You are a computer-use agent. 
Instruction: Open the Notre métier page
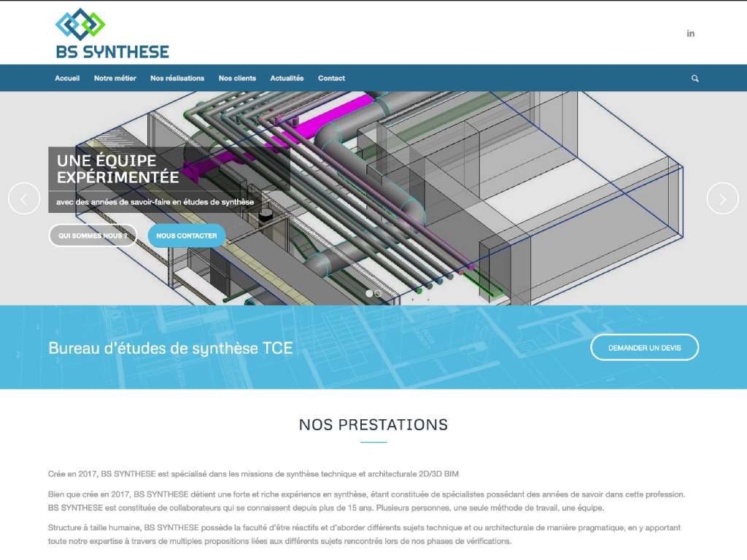114,78
